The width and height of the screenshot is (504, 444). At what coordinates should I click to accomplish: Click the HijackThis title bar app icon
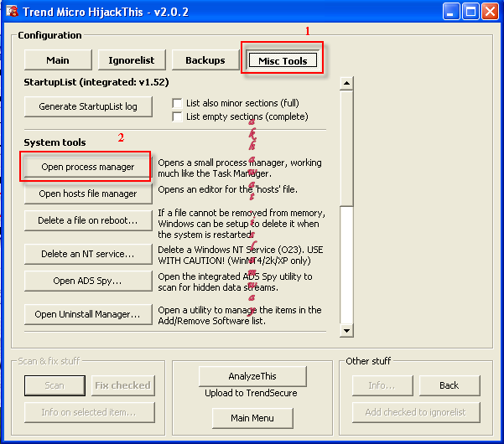13,12
